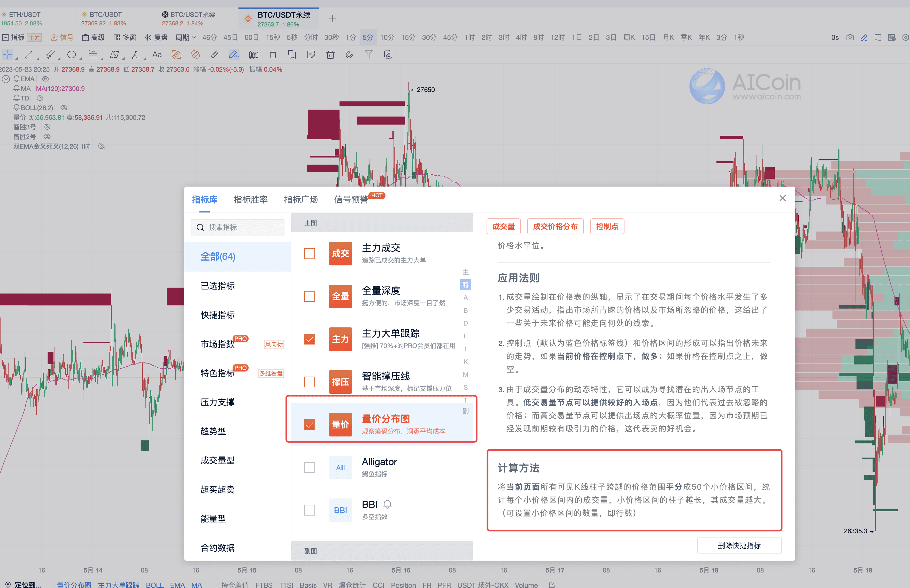The height and width of the screenshot is (588, 910).
Task: Click the BOLL shortcut in bottom bar
Action: (155, 585)
